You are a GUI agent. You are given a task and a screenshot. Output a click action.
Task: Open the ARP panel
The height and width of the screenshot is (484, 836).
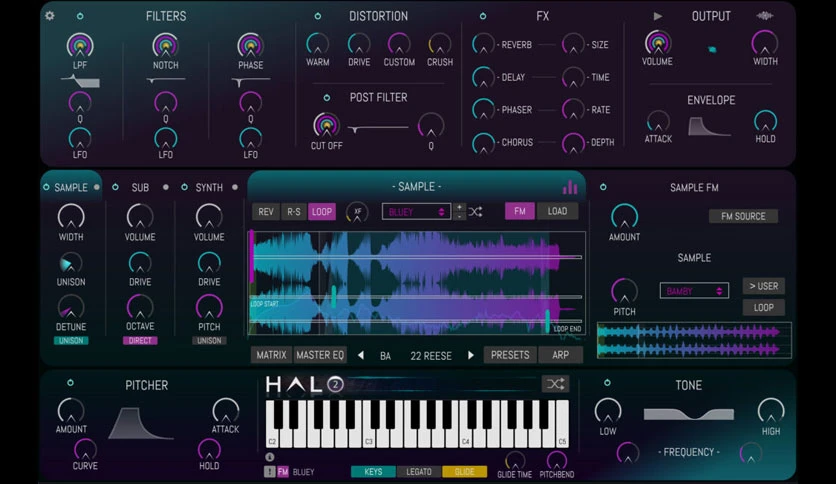coord(560,355)
